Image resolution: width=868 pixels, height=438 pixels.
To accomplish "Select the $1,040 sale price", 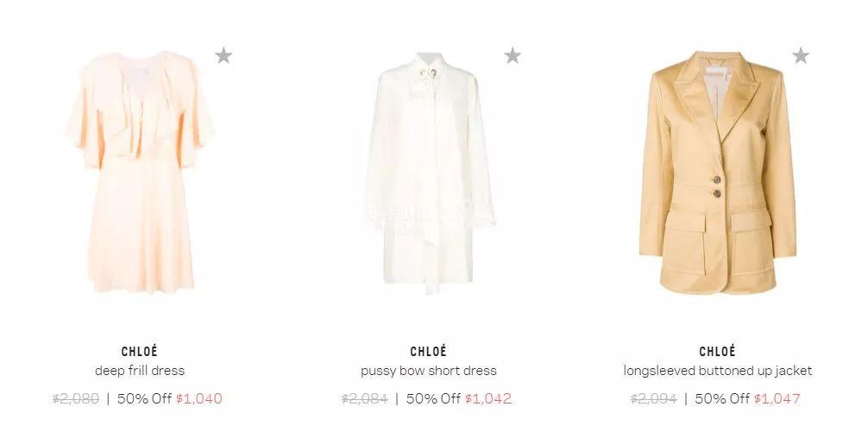I will click(198, 398).
